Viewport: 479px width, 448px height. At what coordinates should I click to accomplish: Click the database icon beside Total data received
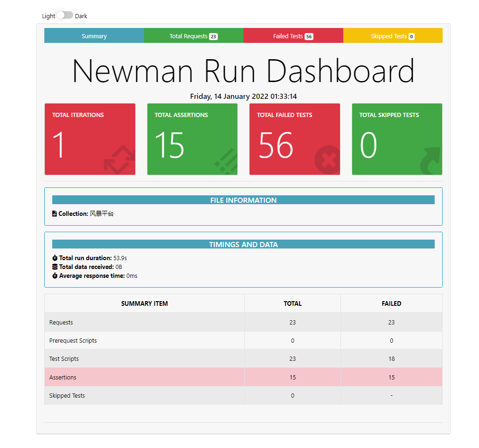55,267
